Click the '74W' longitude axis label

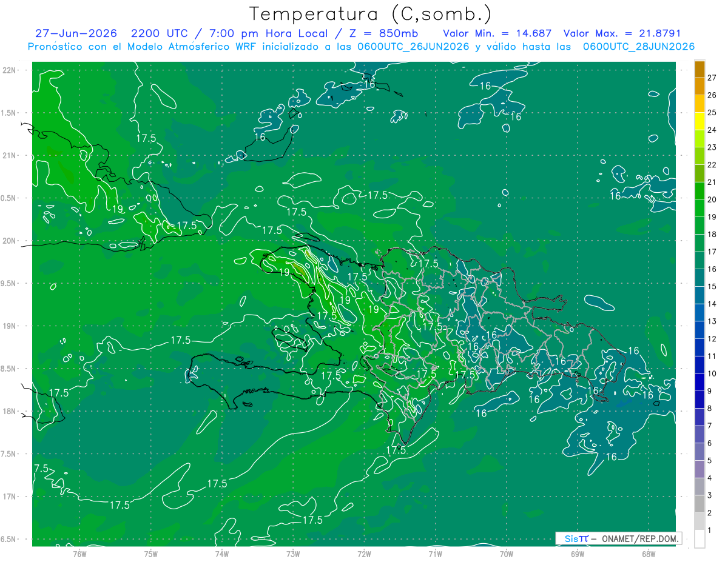pos(222,554)
